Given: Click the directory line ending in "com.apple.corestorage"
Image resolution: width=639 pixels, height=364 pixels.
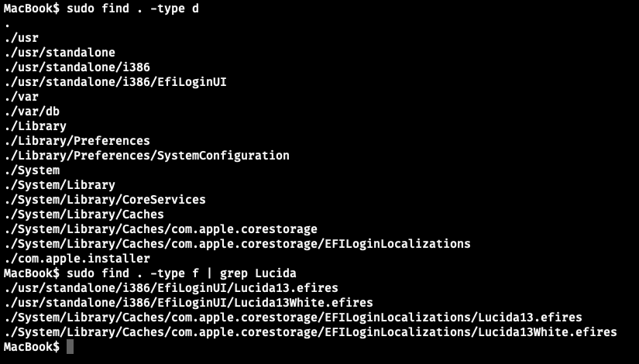Looking at the screenshot, I should tap(160, 229).
